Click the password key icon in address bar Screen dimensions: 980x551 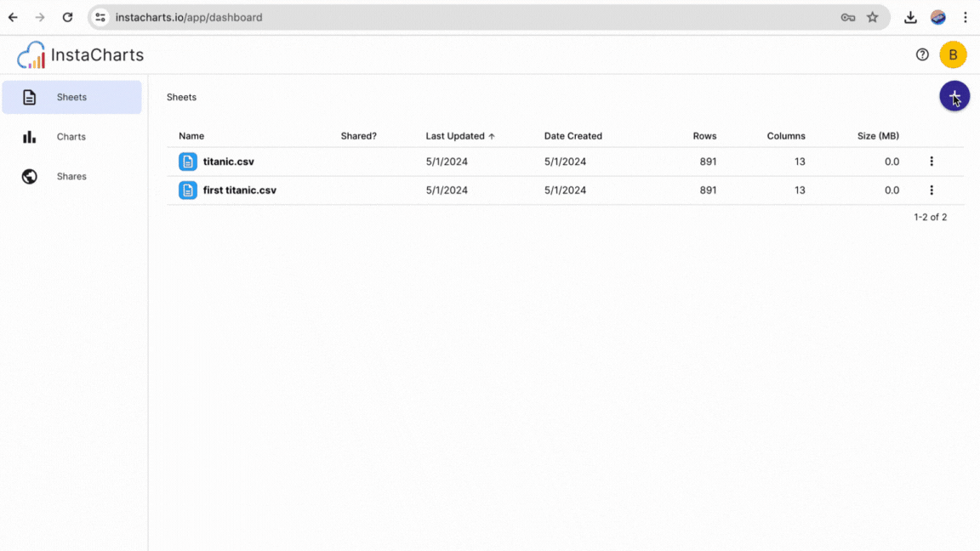point(847,18)
